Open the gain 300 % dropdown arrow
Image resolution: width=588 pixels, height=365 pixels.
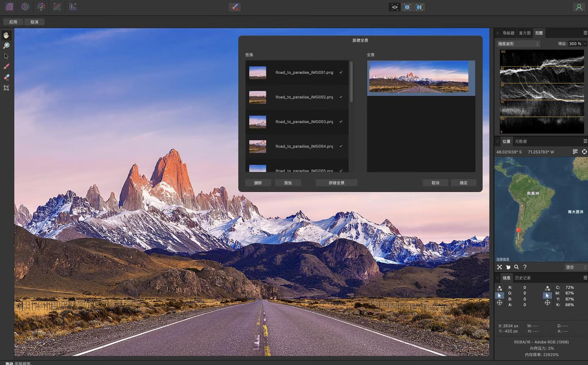585,44
